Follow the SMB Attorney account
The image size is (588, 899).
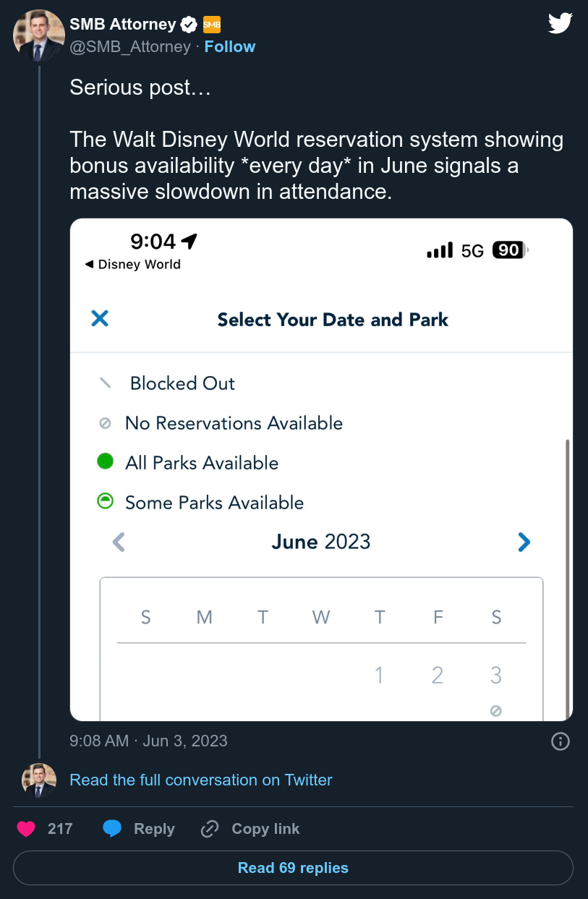230,46
